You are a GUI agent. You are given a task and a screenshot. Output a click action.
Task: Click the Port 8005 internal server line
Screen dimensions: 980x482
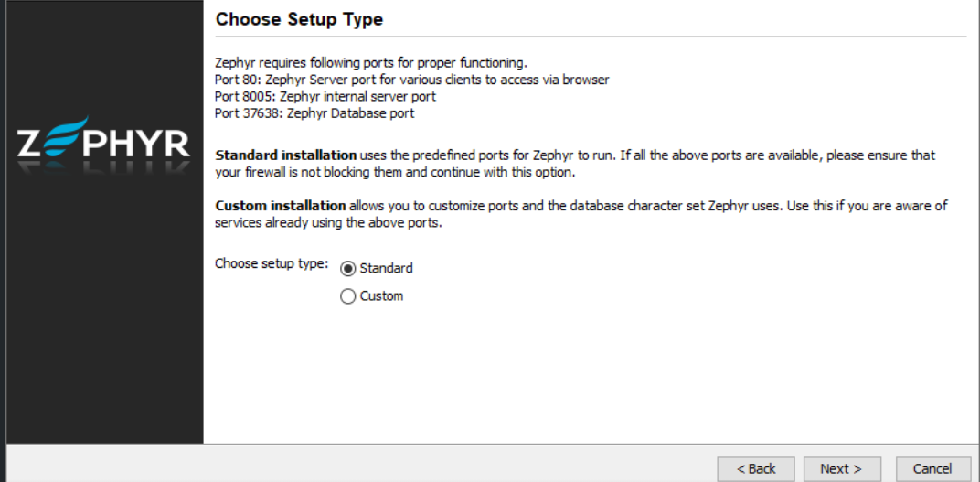pos(325,96)
